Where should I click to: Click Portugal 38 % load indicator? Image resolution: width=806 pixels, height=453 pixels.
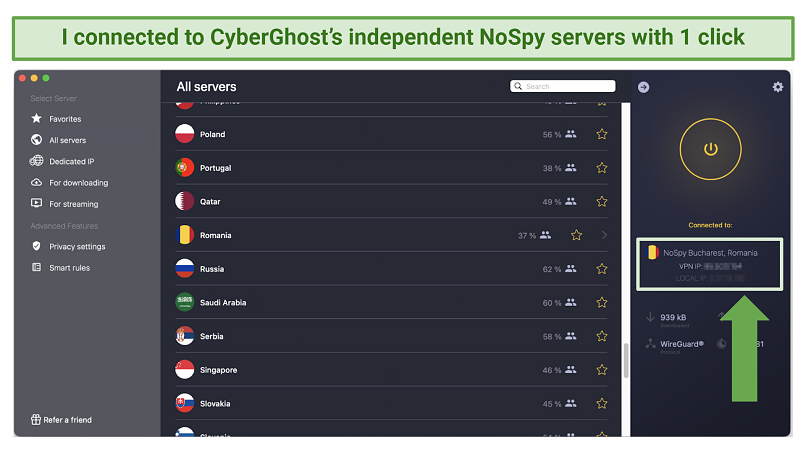click(559, 168)
